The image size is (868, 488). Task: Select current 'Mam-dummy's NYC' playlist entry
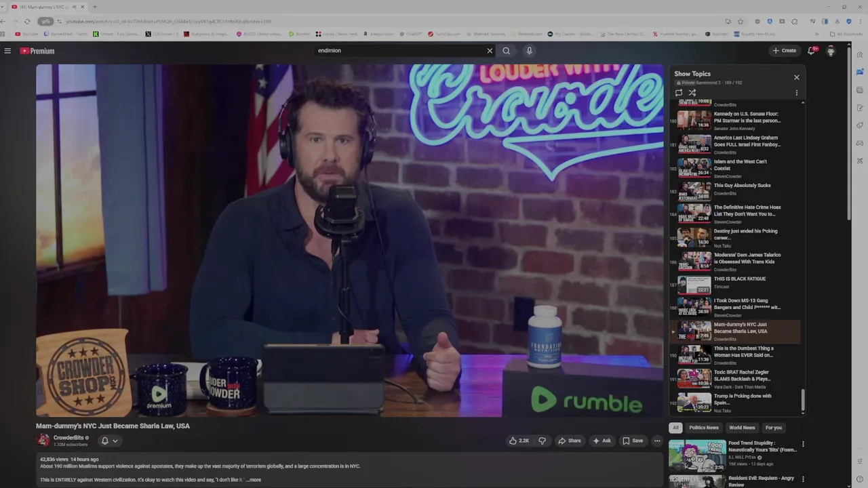pos(735,331)
